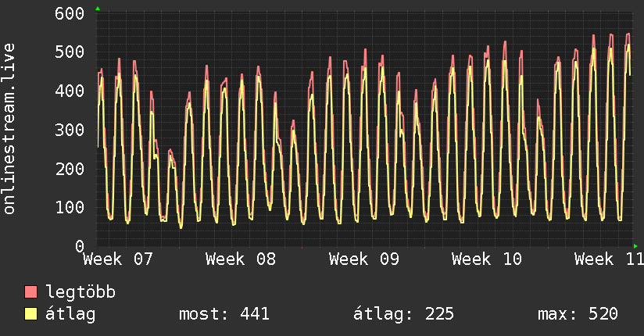
Task: Click the 400 y-axis value
Action: pos(70,91)
